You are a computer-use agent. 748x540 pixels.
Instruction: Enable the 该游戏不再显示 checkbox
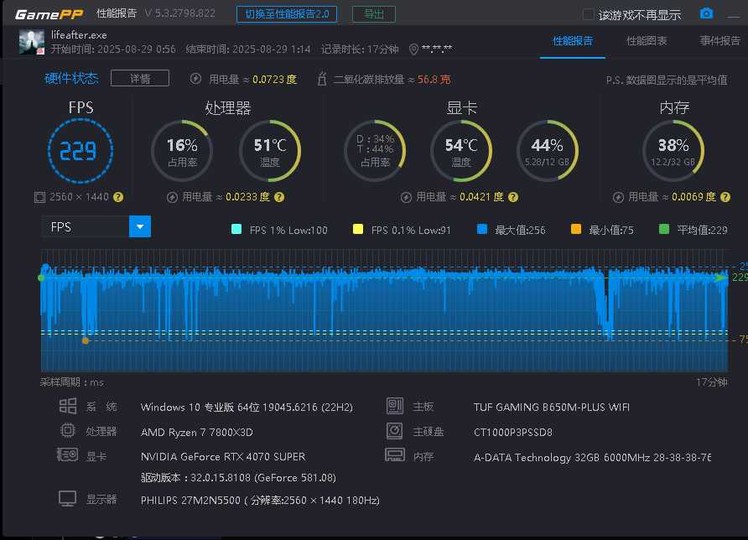588,15
